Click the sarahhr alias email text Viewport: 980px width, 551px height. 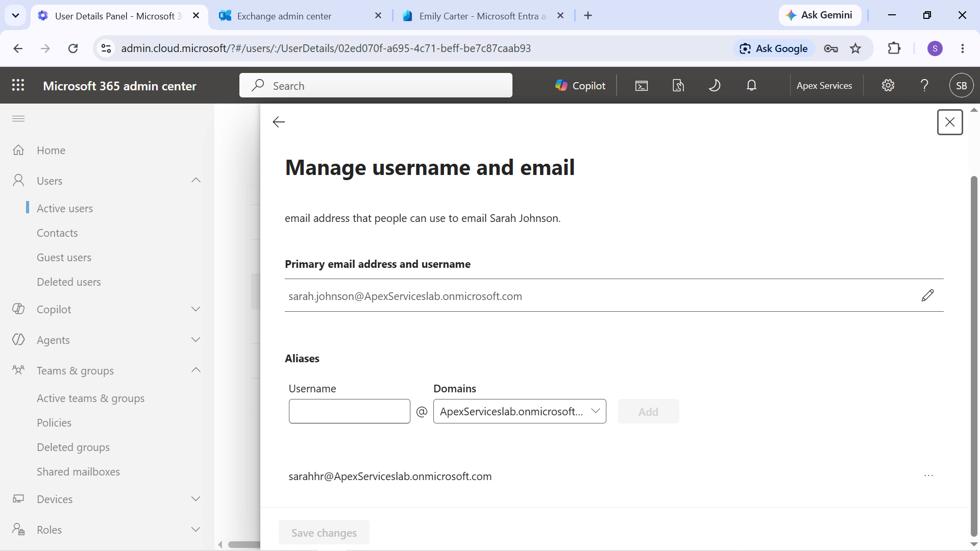390,477
